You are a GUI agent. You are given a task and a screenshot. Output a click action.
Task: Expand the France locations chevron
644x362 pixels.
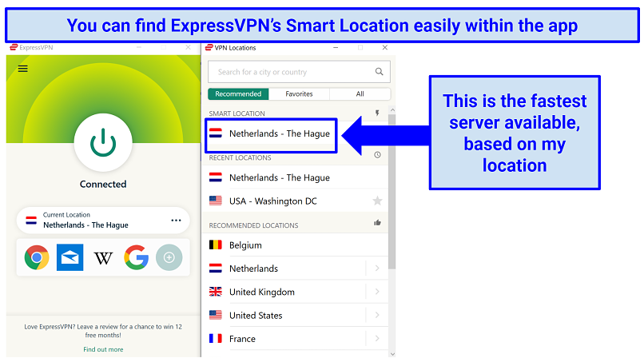pos(377,339)
